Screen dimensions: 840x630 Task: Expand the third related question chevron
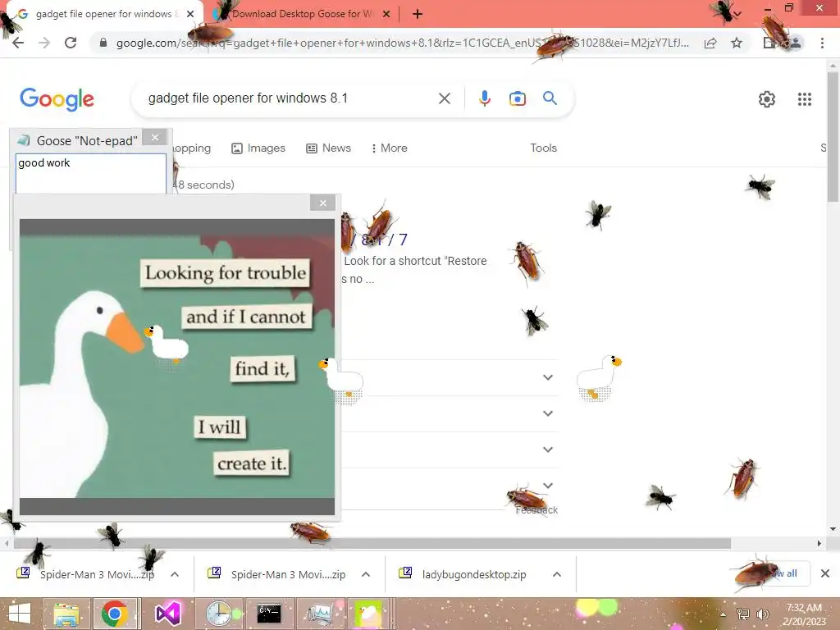(547, 450)
